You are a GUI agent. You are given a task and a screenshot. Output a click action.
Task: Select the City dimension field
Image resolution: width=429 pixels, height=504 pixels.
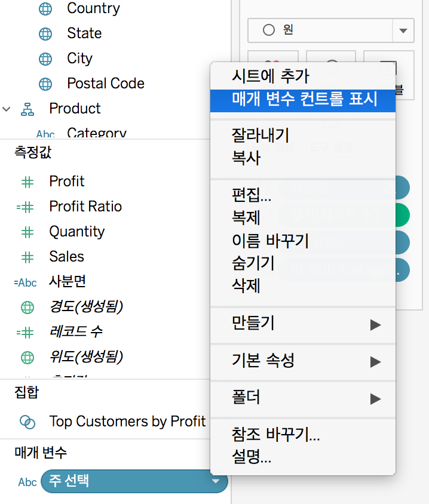(79, 59)
